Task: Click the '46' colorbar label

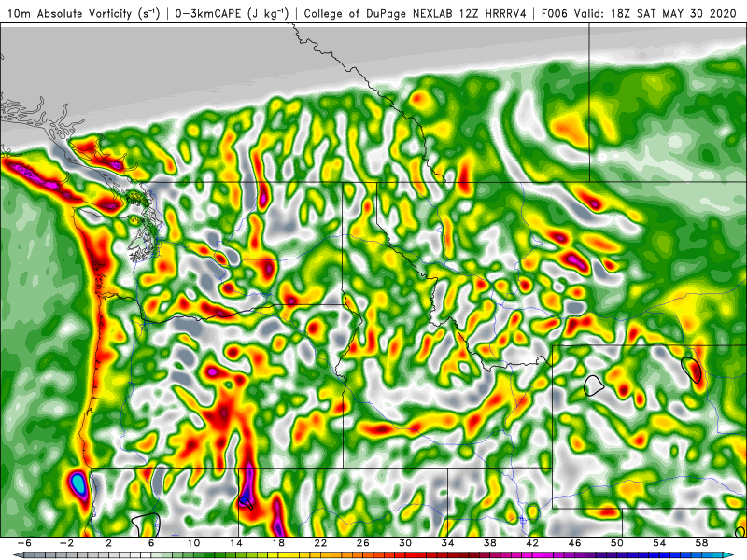Action: tap(575, 543)
